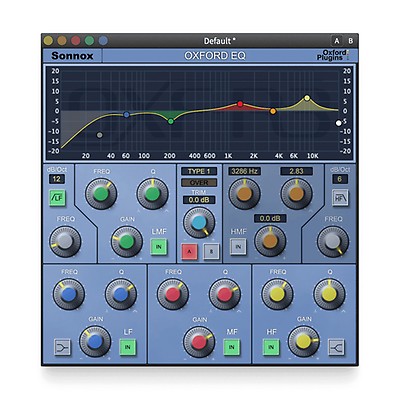The height and width of the screenshot is (400, 400).
Task: Click the Sonnox logo
Action: coord(72,56)
